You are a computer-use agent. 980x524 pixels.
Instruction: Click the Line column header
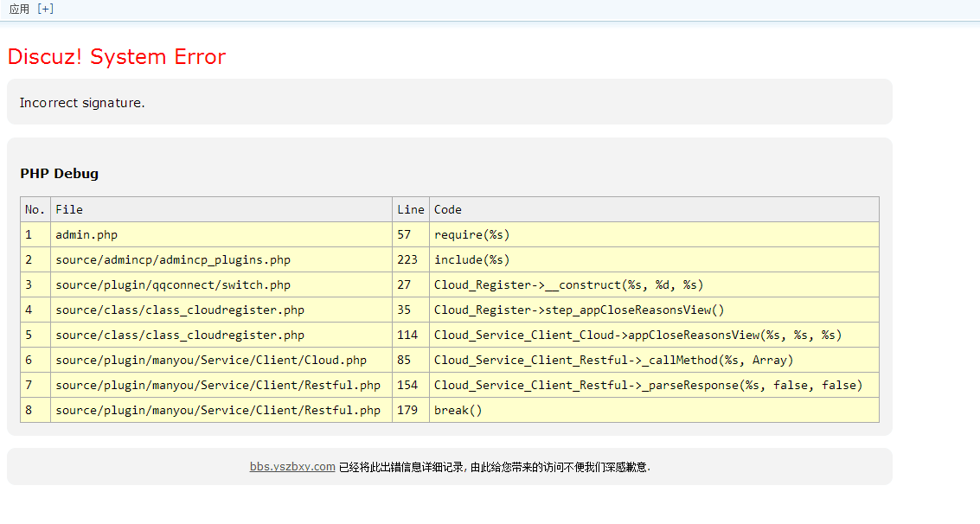click(410, 209)
